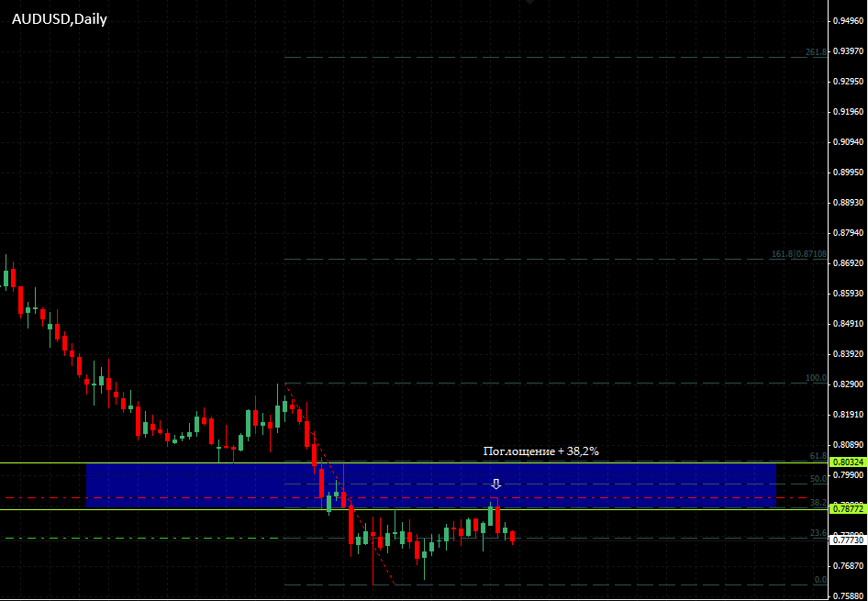Click the 0.90940 price scale label
868x601 pixels.
(848, 142)
